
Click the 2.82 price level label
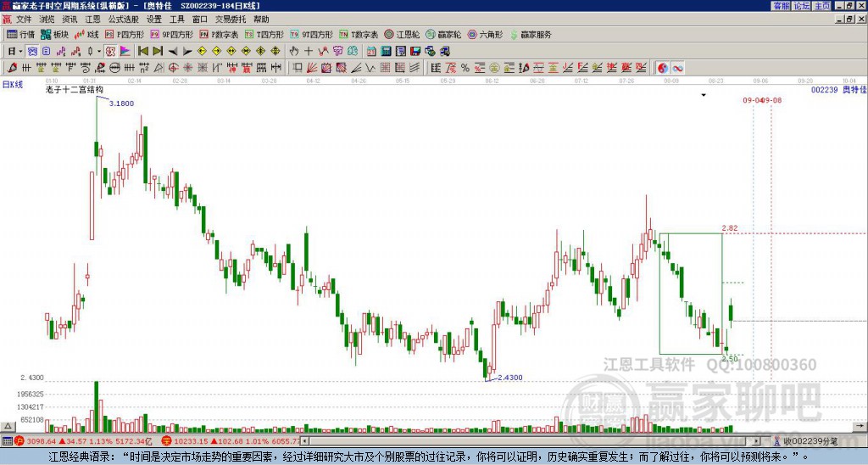pyautogui.click(x=730, y=227)
